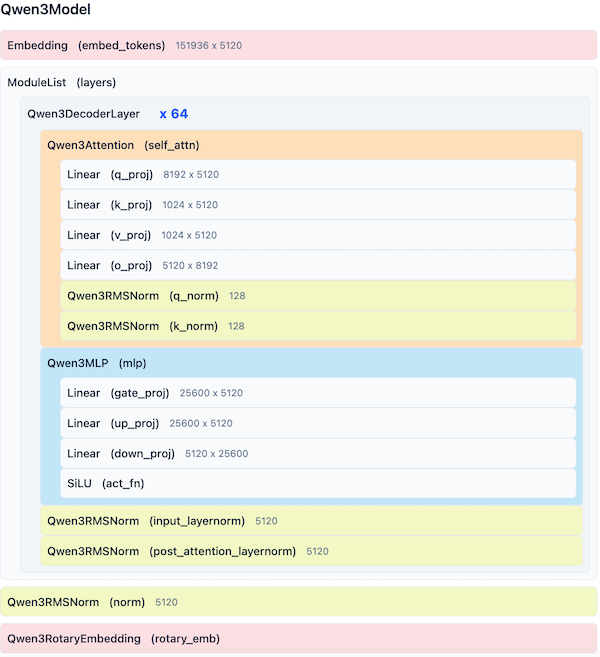Click the x 64 repeat count
Screen dimensions: 600x657
coord(173,114)
